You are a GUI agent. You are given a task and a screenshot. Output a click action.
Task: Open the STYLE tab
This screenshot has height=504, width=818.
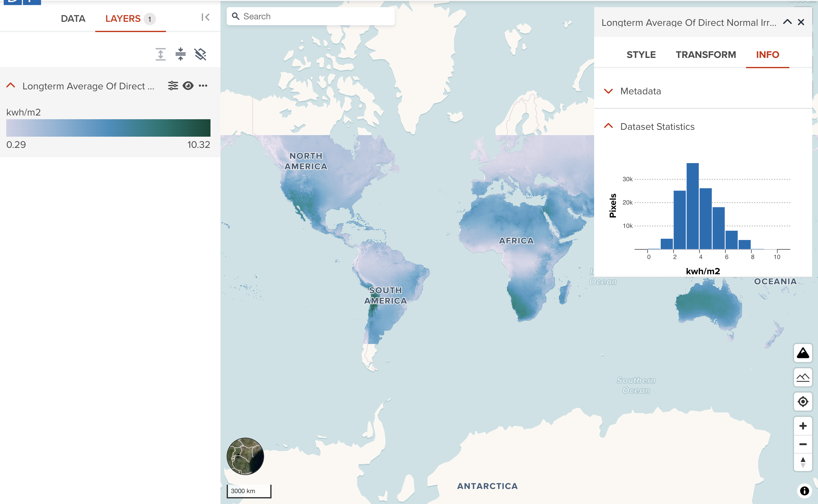click(641, 55)
